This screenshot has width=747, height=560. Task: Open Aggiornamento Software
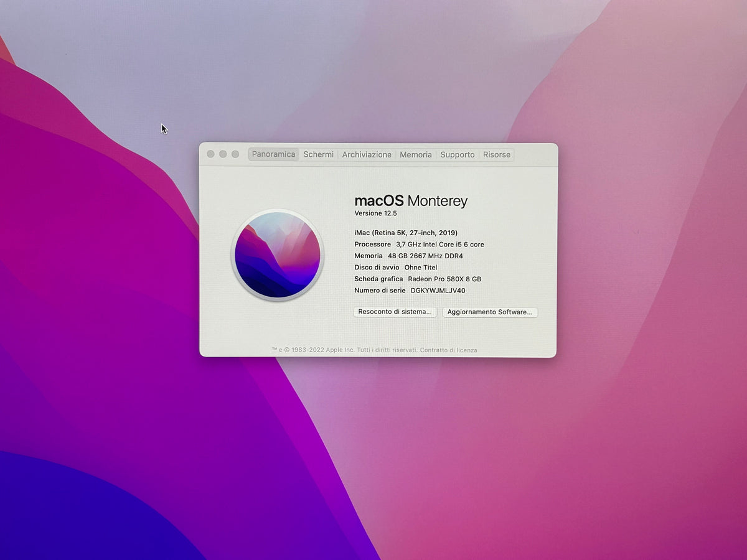(490, 312)
